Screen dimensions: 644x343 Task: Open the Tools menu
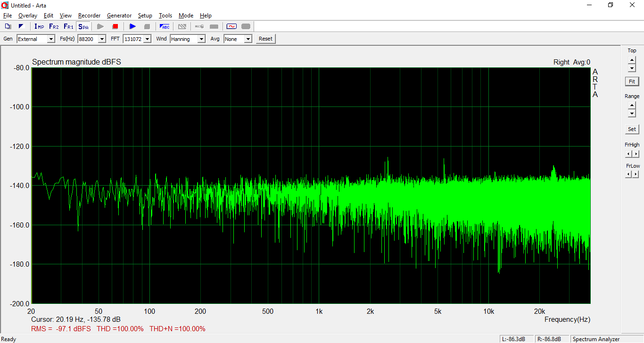tap(165, 16)
